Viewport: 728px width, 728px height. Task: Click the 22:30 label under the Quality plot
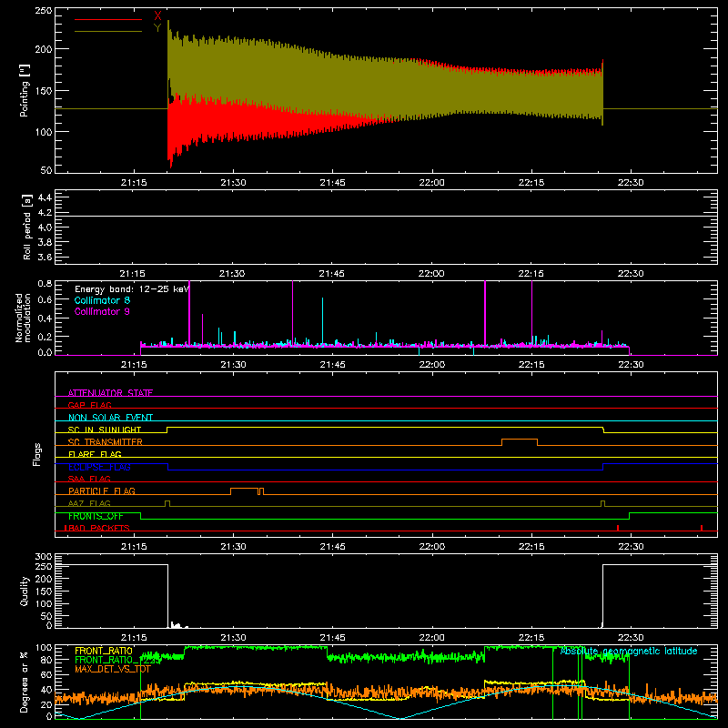(631, 638)
